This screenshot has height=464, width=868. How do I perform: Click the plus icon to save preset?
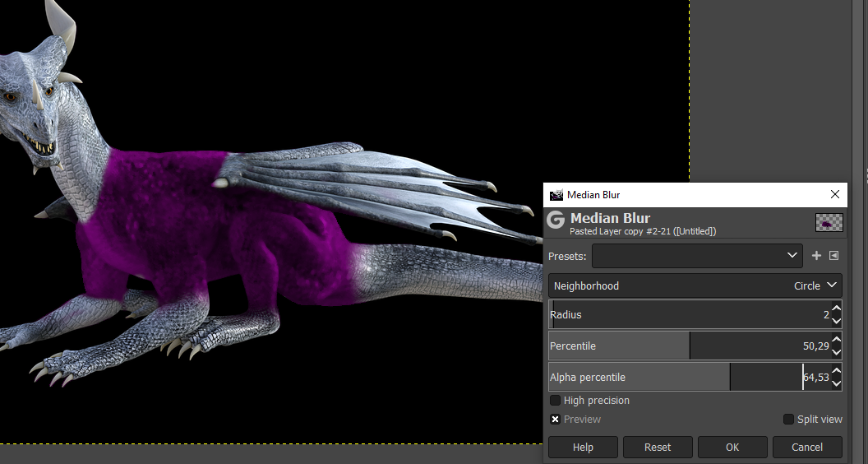pyautogui.click(x=816, y=256)
